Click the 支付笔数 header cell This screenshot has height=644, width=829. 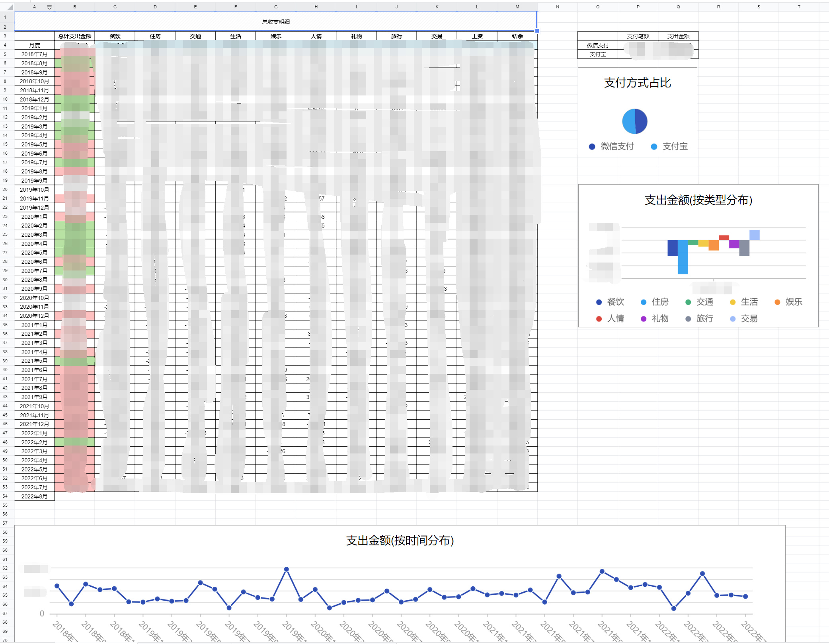point(638,36)
